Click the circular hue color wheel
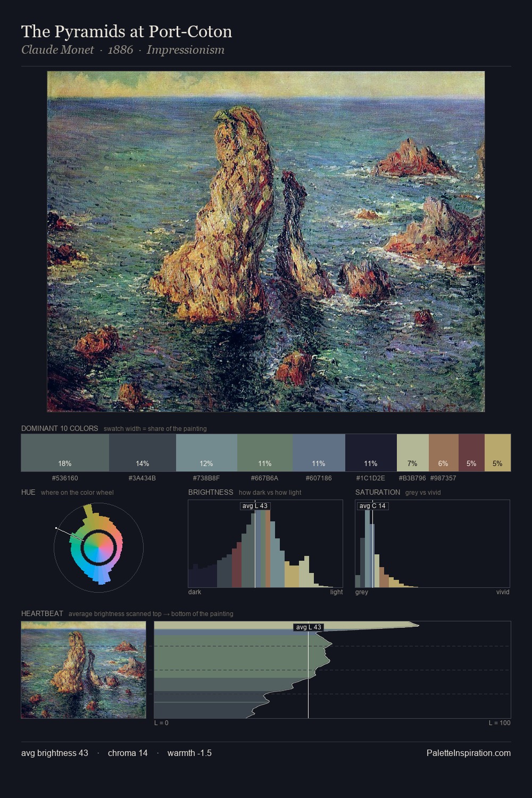This screenshot has width=532, height=798. [98, 547]
